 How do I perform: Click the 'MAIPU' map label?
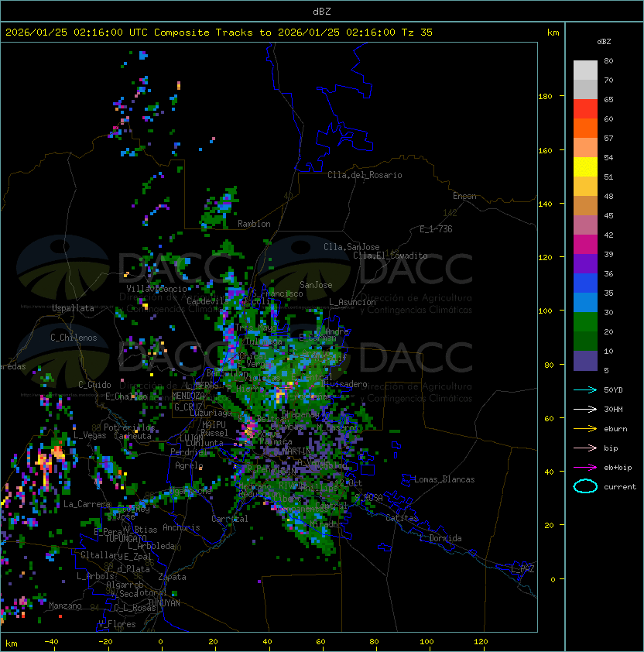(x=214, y=425)
